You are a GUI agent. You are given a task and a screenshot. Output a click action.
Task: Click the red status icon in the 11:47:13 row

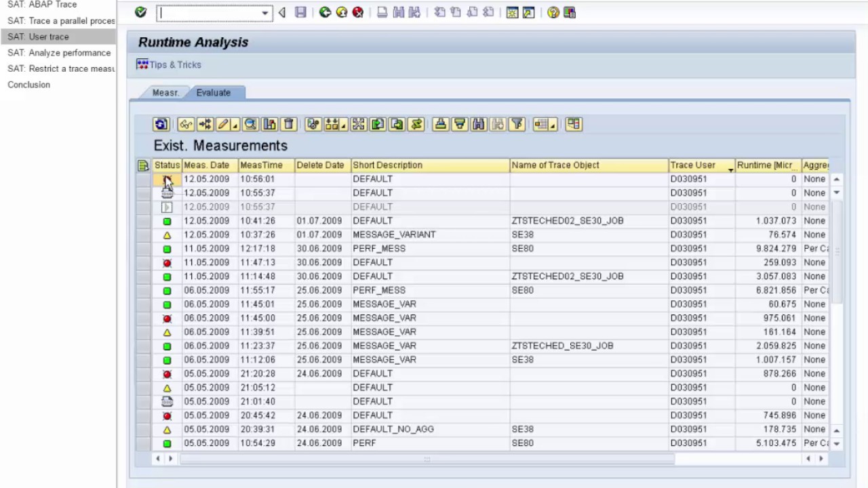(x=167, y=262)
